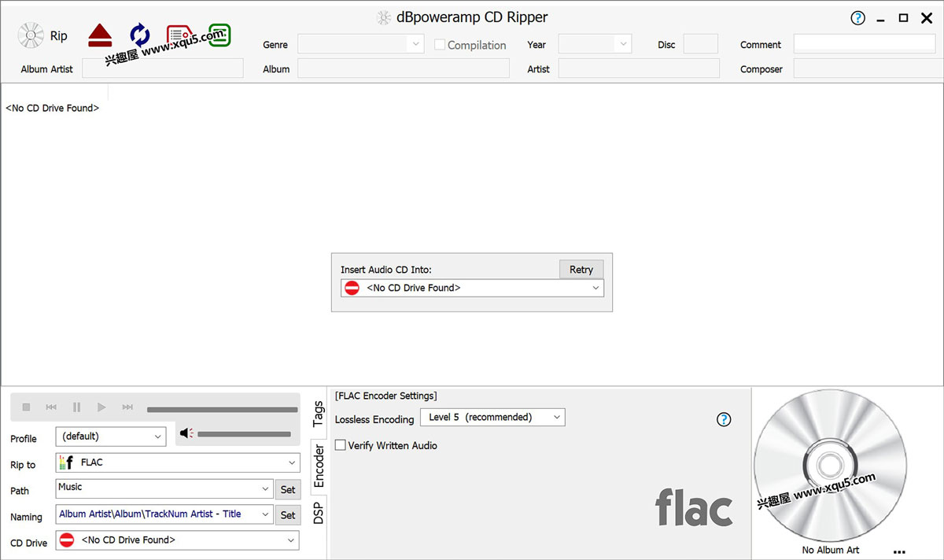The width and height of the screenshot is (944, 560).
Task: Click the pause playback button
Action: point(76,407)
